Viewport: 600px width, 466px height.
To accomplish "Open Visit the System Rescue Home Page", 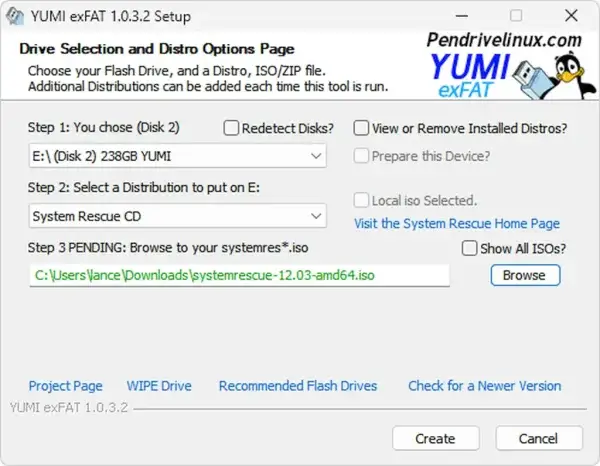I will (x=457, y=223).
